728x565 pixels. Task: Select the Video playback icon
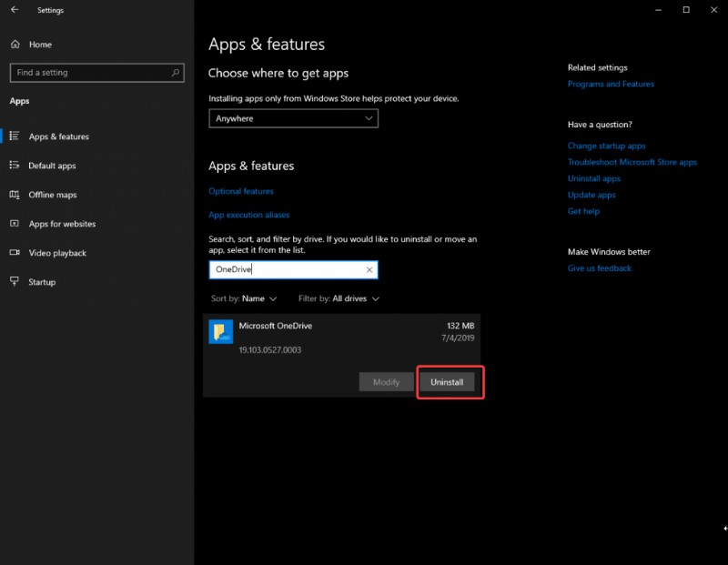click(15, 252)
